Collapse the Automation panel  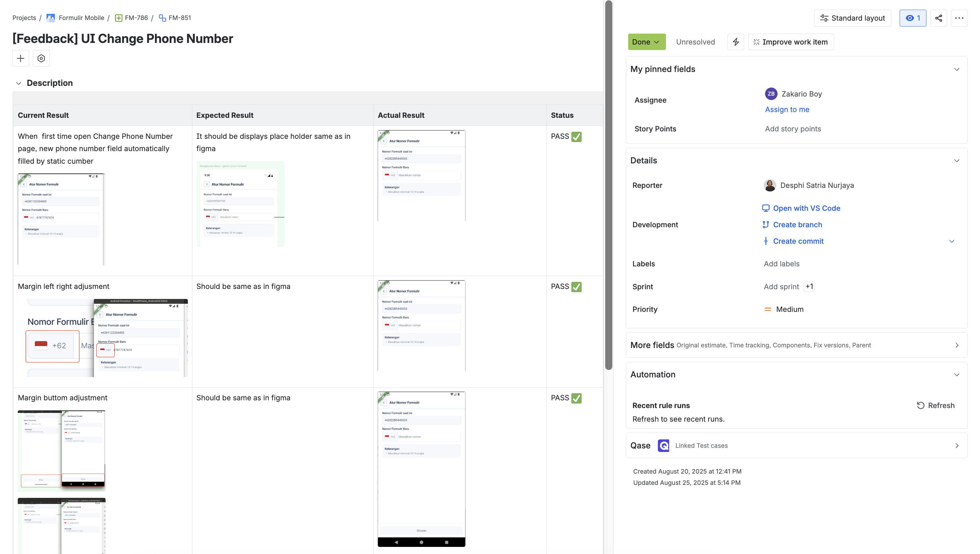coord(957,375)
